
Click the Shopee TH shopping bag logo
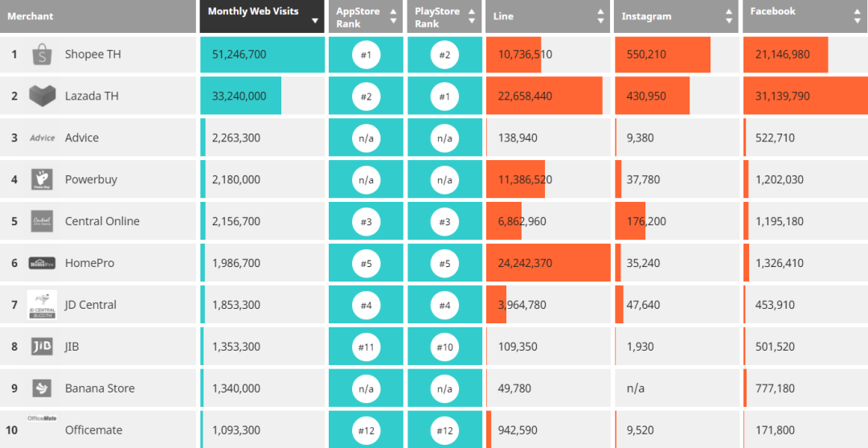pos(42,55)
